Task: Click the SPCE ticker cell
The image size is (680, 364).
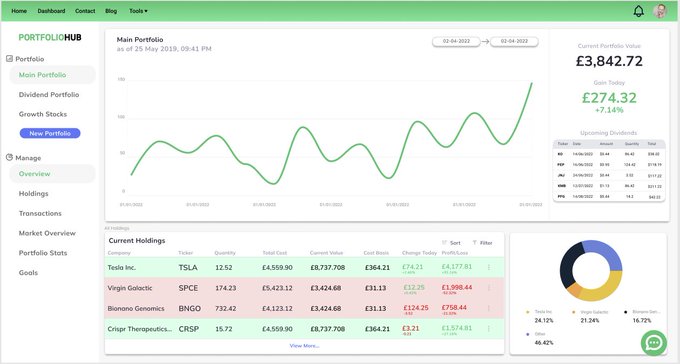Action: (188, 288)
